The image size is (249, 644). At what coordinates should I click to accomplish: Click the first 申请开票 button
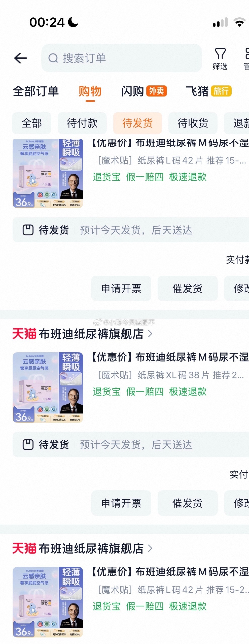(121, 288)
